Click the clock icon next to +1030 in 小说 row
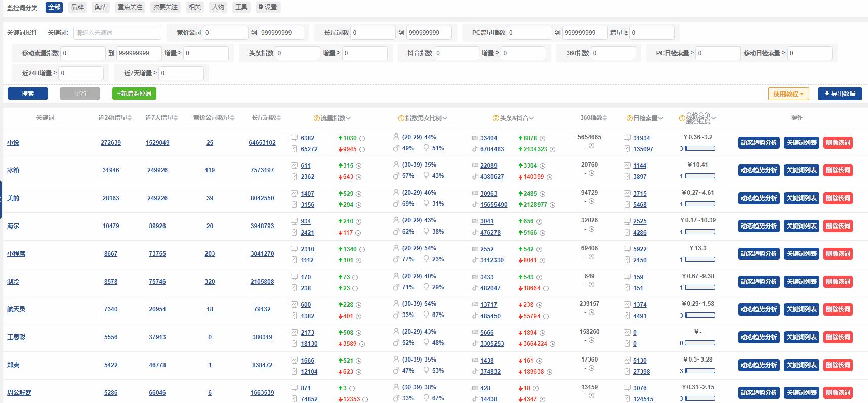 tap(362, 138)
